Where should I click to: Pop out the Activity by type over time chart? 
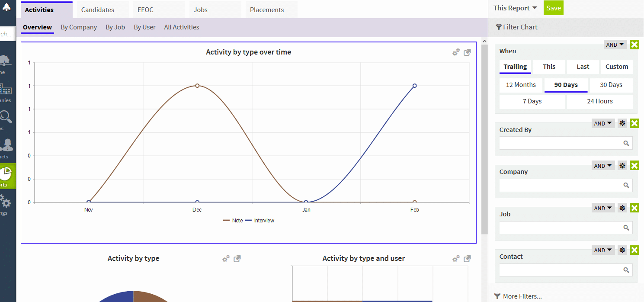coord(467,52)
